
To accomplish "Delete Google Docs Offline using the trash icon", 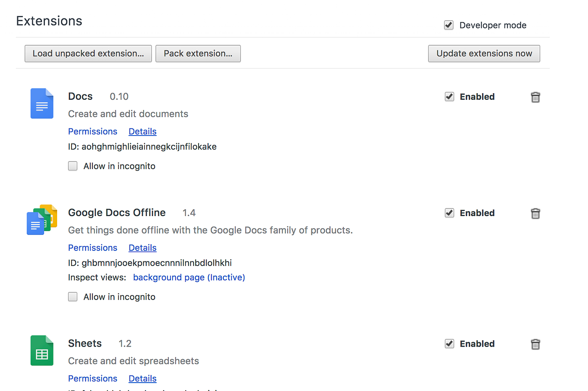I will (535, 214).
